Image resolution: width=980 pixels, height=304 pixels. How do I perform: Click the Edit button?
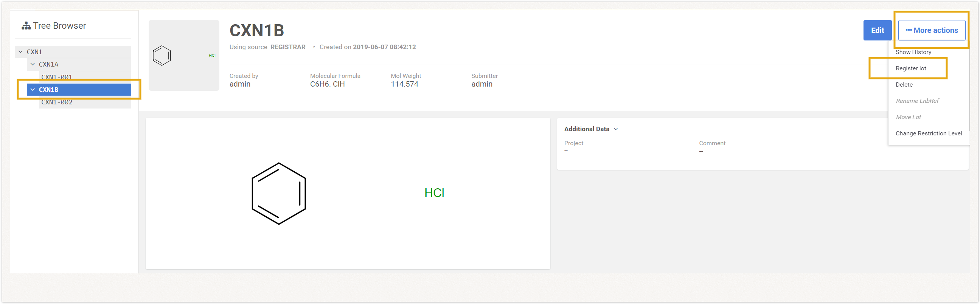click(877, 31)
